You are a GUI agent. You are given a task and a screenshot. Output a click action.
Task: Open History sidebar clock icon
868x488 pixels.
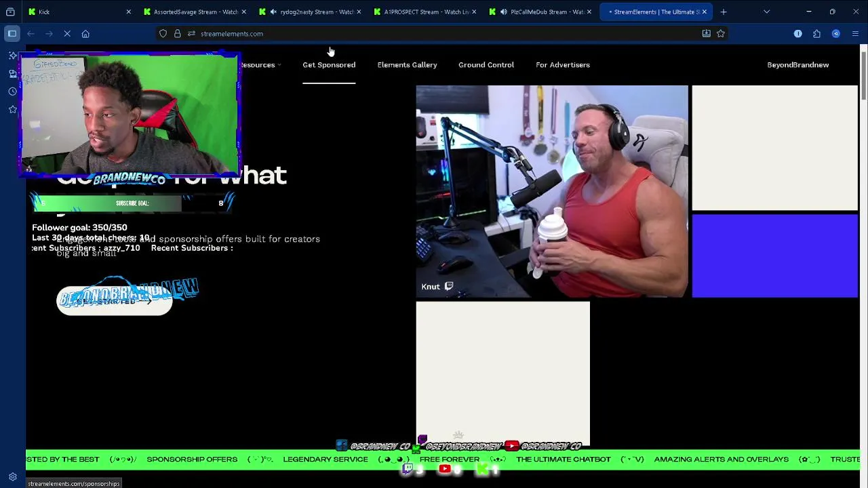(12, 91)
